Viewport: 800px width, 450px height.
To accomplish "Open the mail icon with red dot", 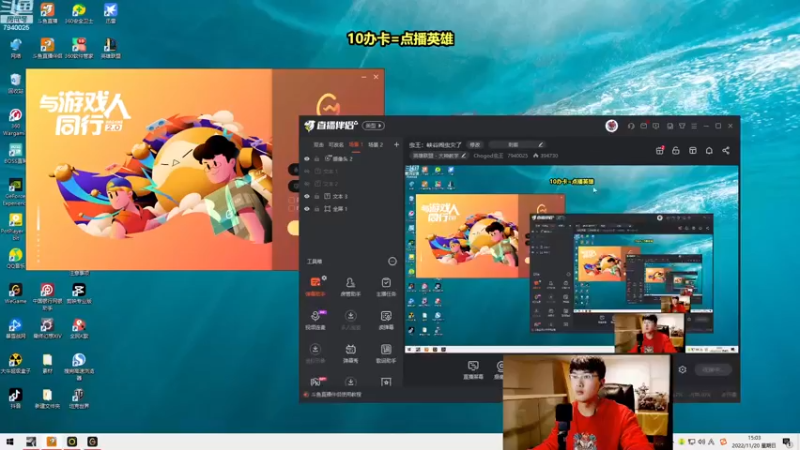I will click(x=644, y=126).
